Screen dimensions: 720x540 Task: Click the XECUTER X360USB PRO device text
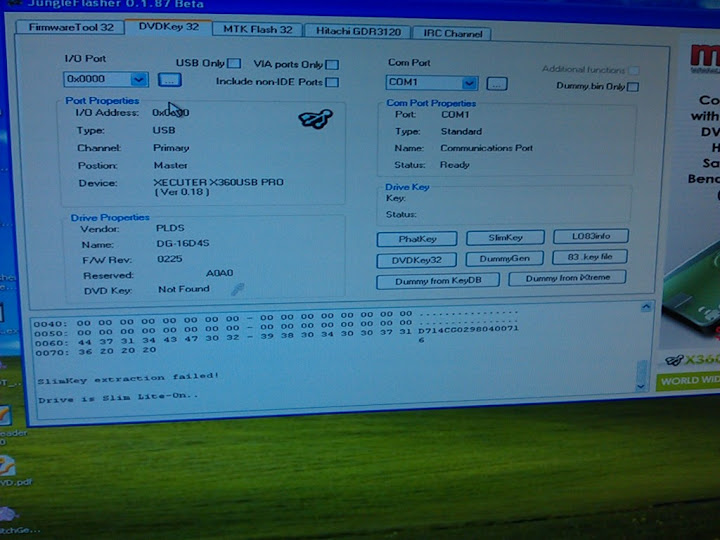218,186
